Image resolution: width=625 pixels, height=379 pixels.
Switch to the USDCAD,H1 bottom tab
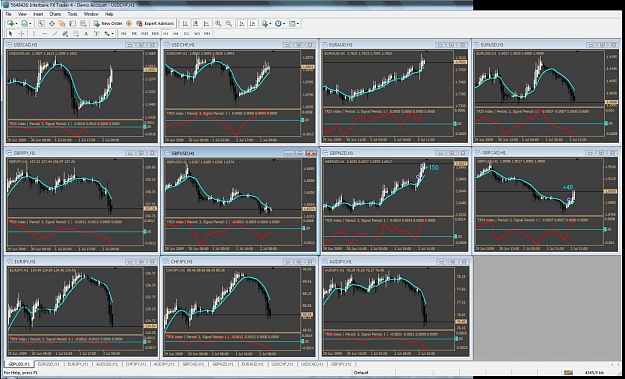tap(311, 364)
